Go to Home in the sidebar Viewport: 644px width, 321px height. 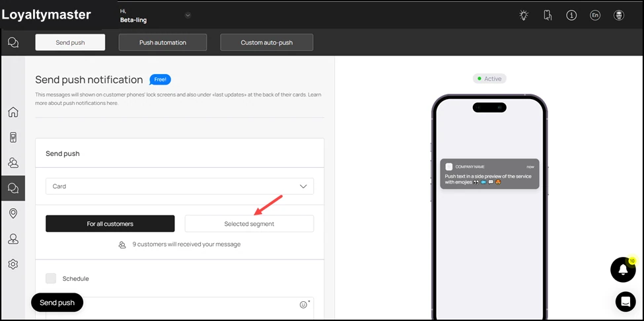[13, 112]
